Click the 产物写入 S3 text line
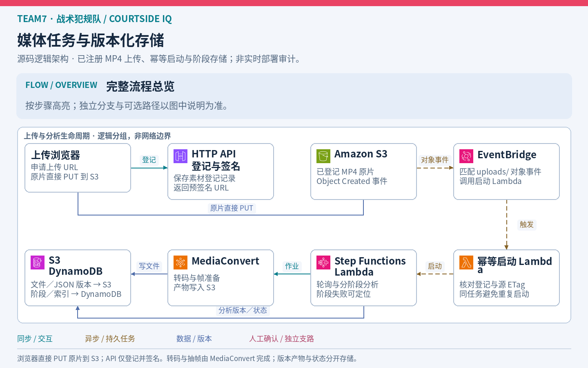This screenshot has width=588, height=368. [x=194, y=287]
